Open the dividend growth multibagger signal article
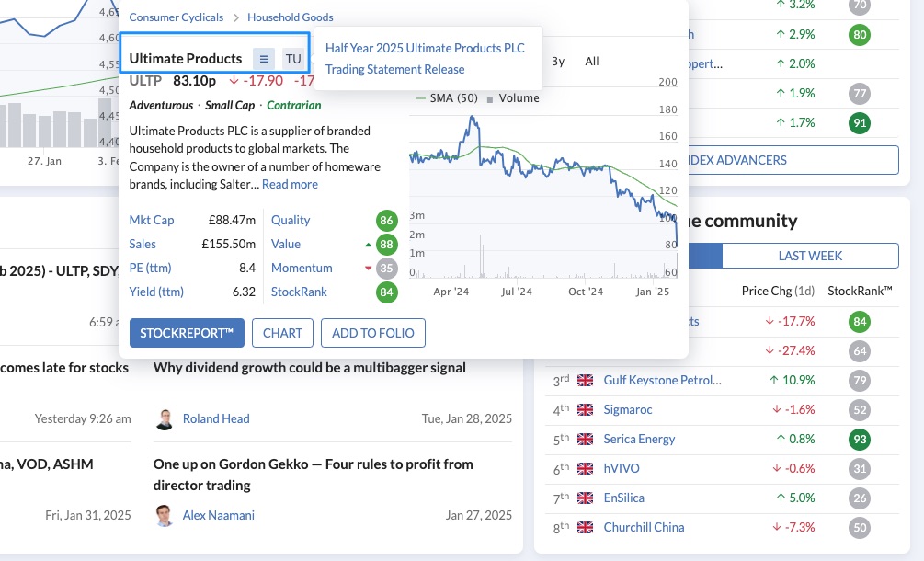Image resolution: width=924 pixels, height=561 pixels. 309,368
